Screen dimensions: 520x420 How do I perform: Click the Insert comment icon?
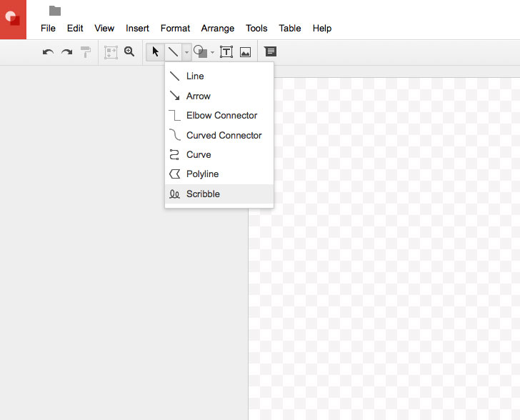[x=270, y=52]
